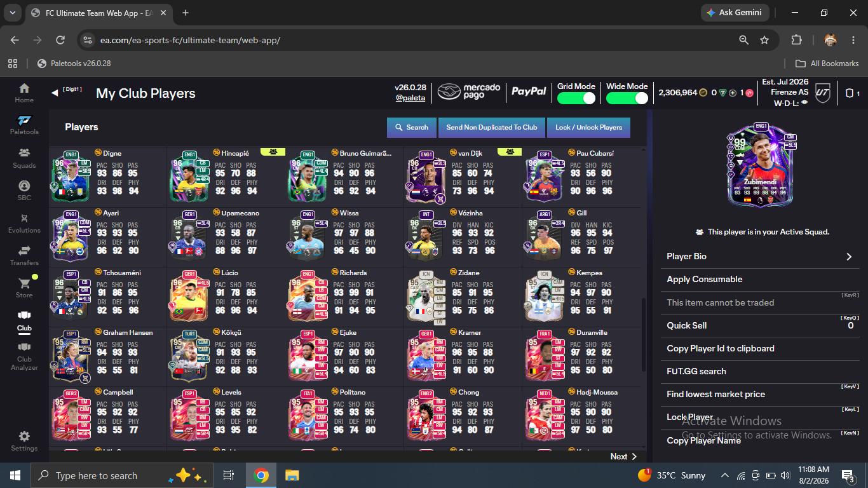Turn off Grid Mode toggle
Viewport: 868px width, 488px height.
click(x=576, y=98)
